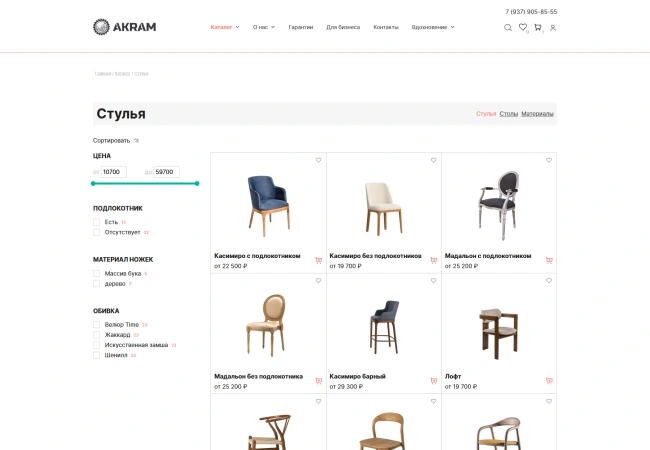This screenshot has height=450, width=650.
Task: Open the search icon in header
Action: [507, 27]
